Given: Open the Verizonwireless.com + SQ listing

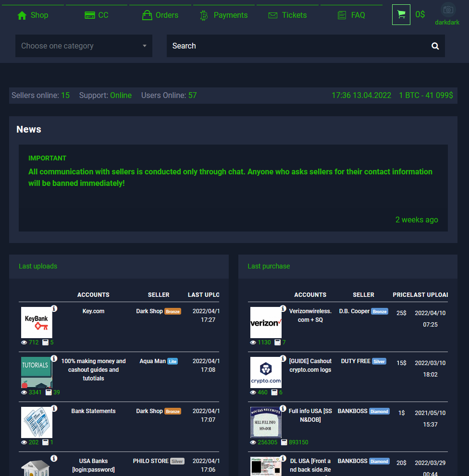Looking at the screenshot, I should coord(310,316).
